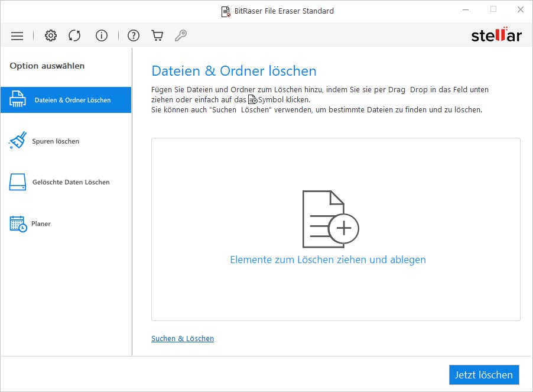Open the Planer scheduler section

point(41,223)
